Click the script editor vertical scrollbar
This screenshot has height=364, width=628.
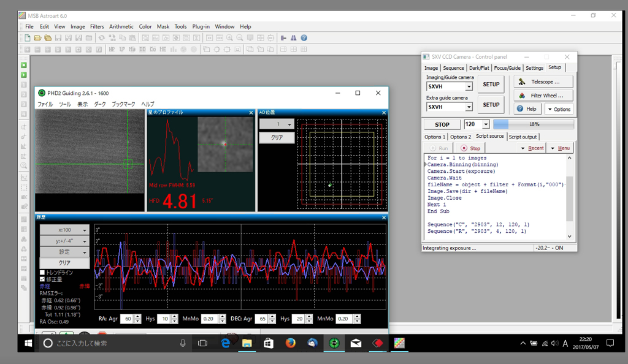coord(570,197)
